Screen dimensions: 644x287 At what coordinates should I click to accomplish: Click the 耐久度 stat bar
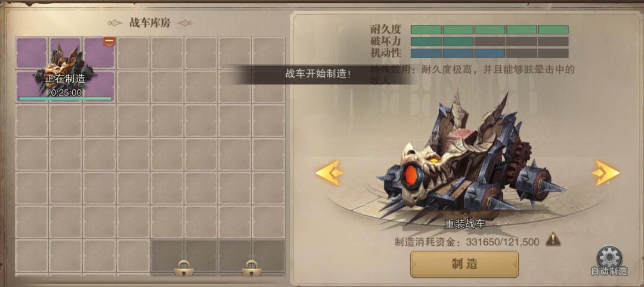490,30
